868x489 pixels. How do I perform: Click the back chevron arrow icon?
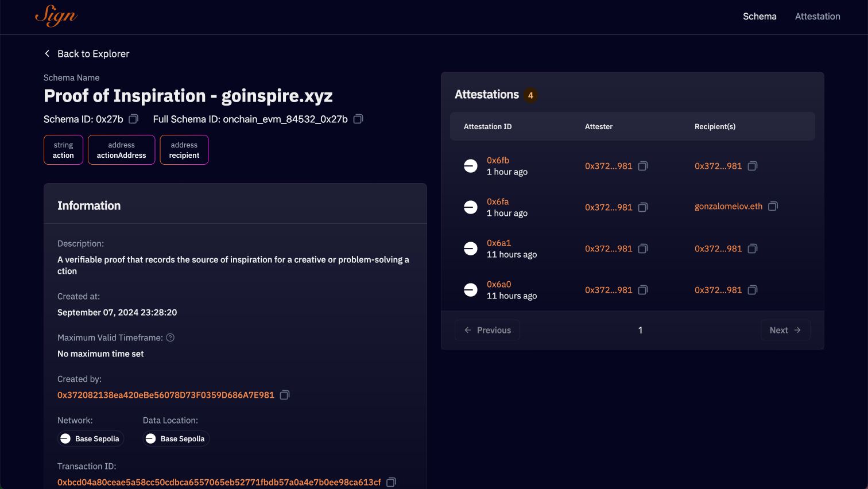(x=47, y=53)
